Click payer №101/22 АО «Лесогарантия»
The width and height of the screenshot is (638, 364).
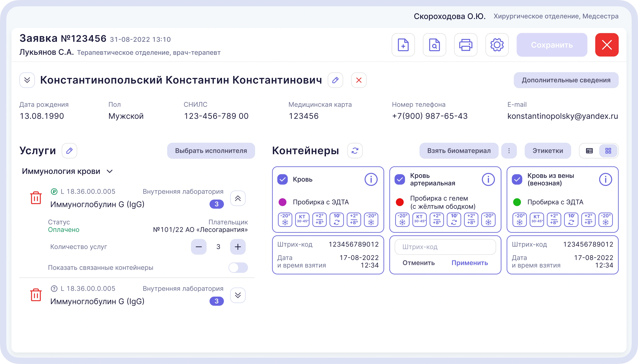(200, 230)
